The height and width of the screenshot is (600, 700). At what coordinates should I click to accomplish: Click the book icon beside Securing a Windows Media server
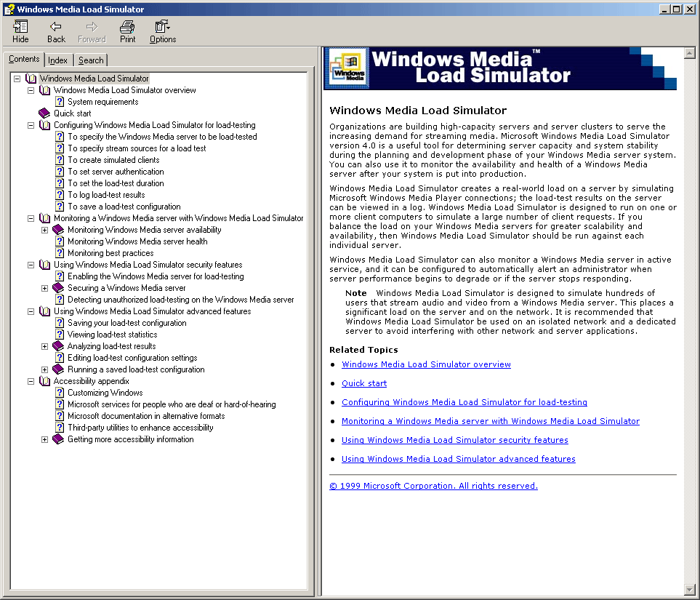coord(58,288)
